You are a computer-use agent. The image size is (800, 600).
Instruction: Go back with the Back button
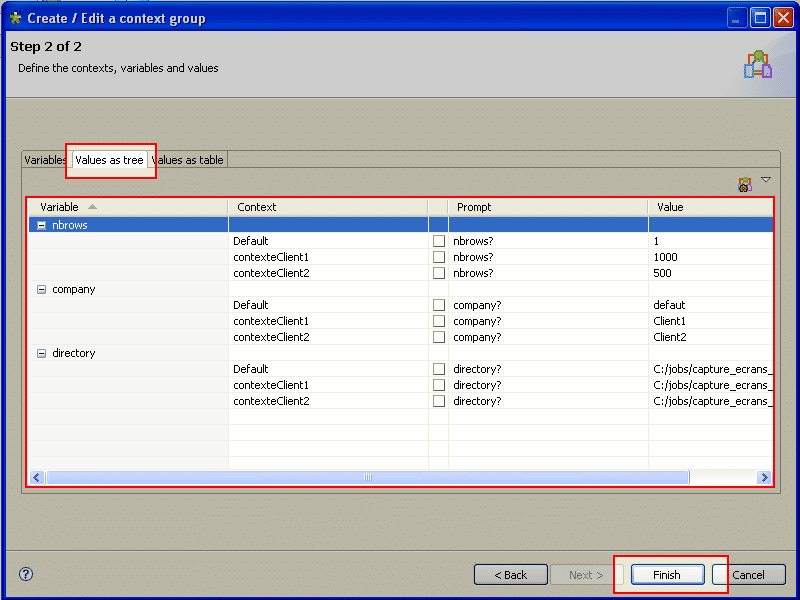(510, 575)
